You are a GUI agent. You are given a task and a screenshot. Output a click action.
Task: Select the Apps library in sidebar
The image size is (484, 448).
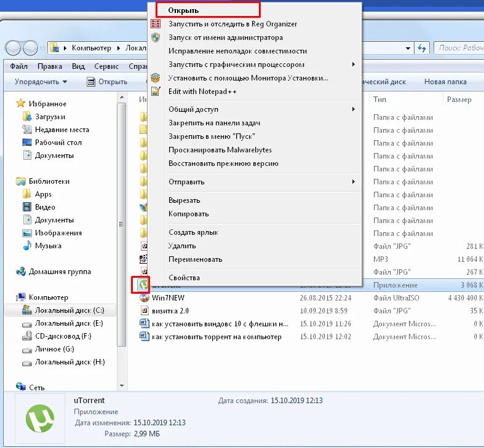(x=43, y=194)
